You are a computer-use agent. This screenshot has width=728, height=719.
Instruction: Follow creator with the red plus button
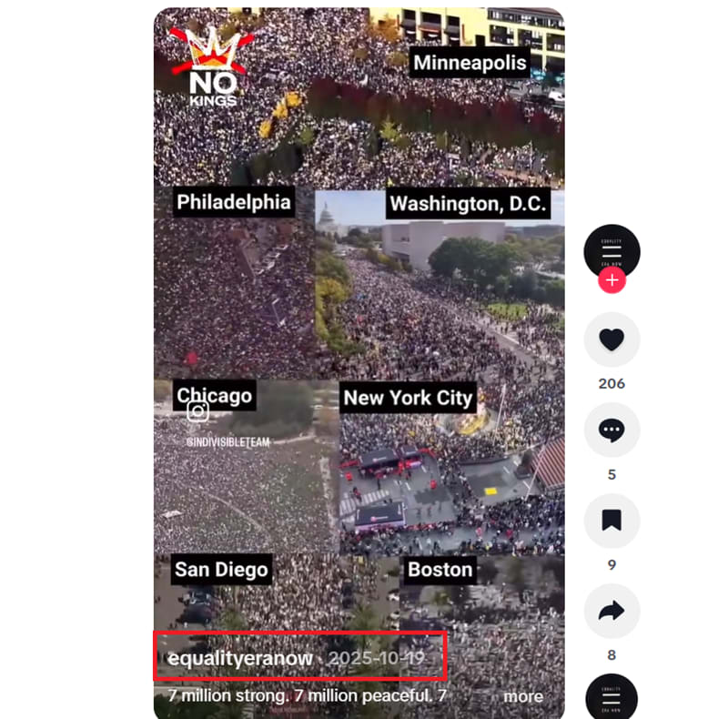pos(612,280)
